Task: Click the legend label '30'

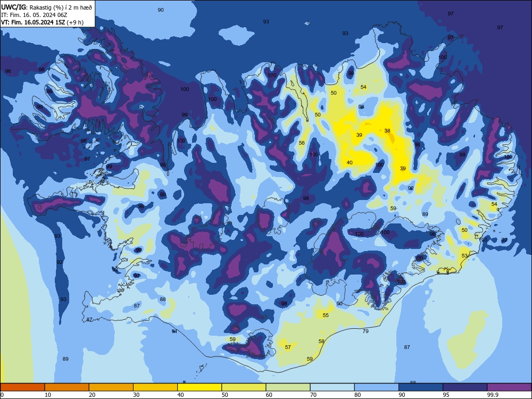Action: coord(136,395)
